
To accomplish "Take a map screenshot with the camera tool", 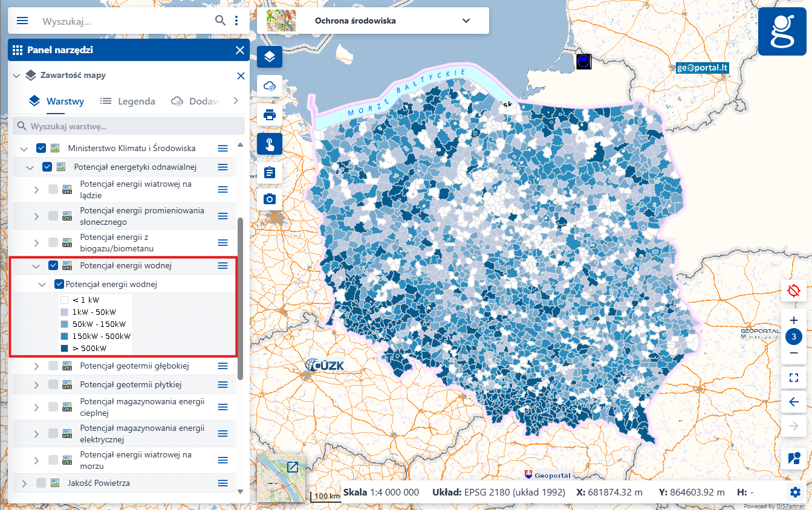I will pos(269,199).
